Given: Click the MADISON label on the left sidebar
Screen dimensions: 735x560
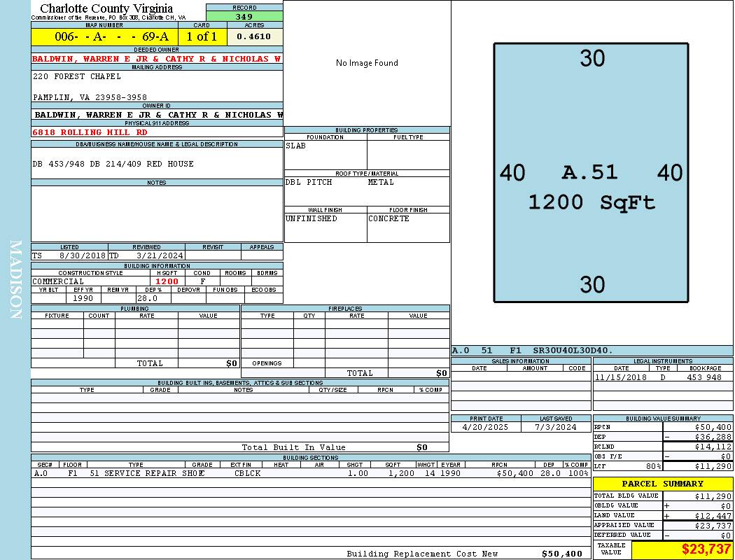Looking at the screenshot, I should pos(15,280).
